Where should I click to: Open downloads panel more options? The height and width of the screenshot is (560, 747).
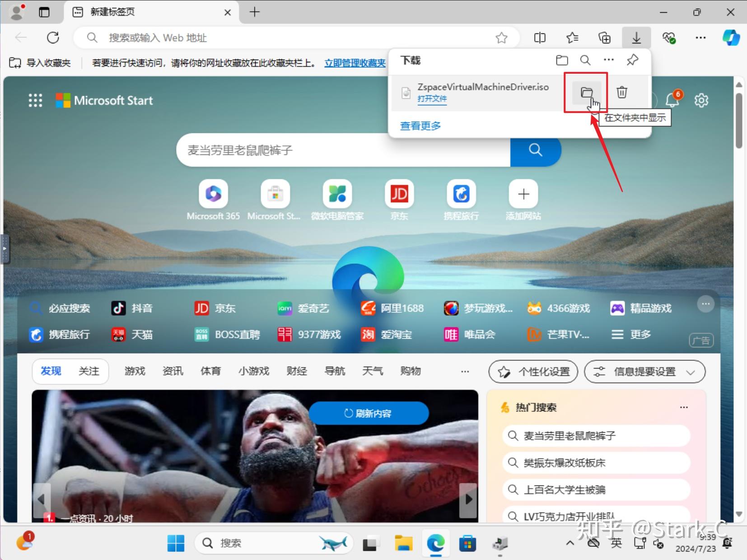[609, 60]
